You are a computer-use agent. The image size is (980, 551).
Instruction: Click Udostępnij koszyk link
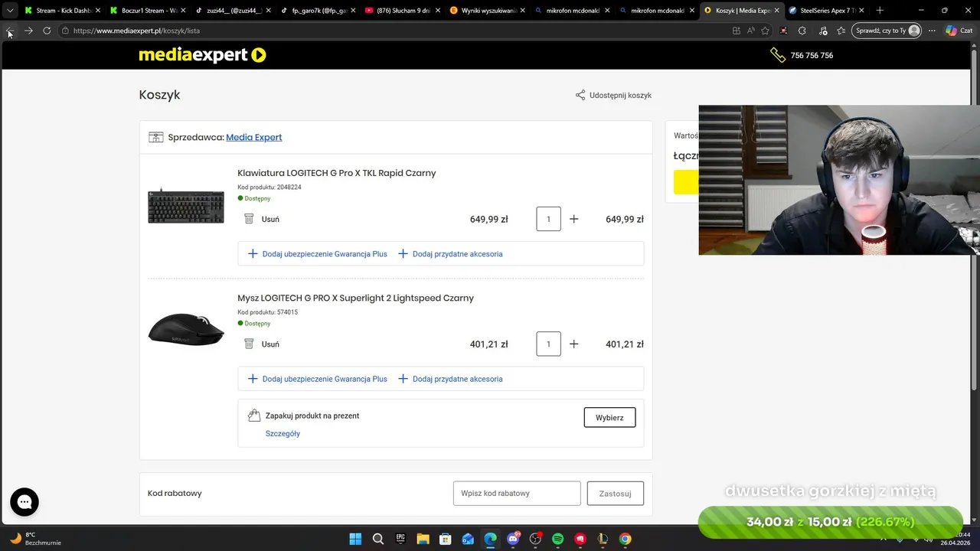click(x=620, y=96)
